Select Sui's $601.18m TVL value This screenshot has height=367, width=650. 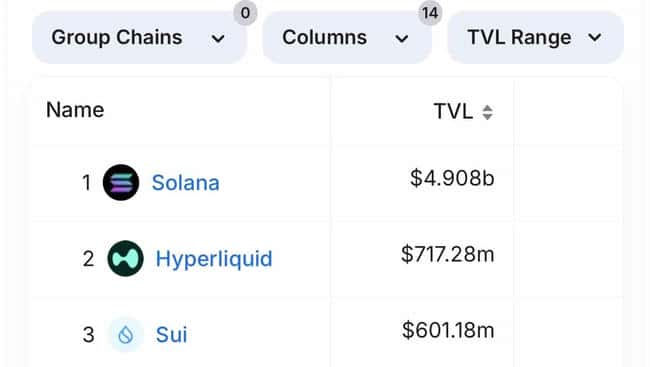[x=448, y=331]
